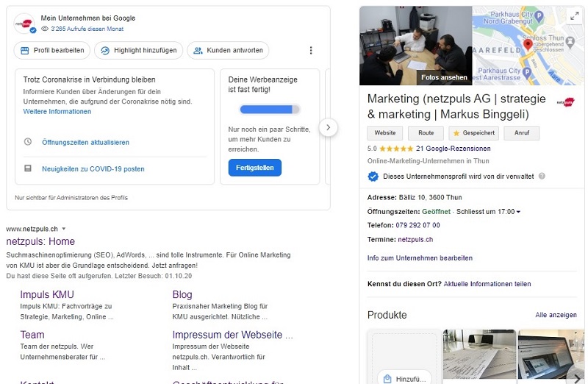Click Deine Werbeanzeige ist fast fertig heading
Screen dimensions: 588x384
pos(262,85)
